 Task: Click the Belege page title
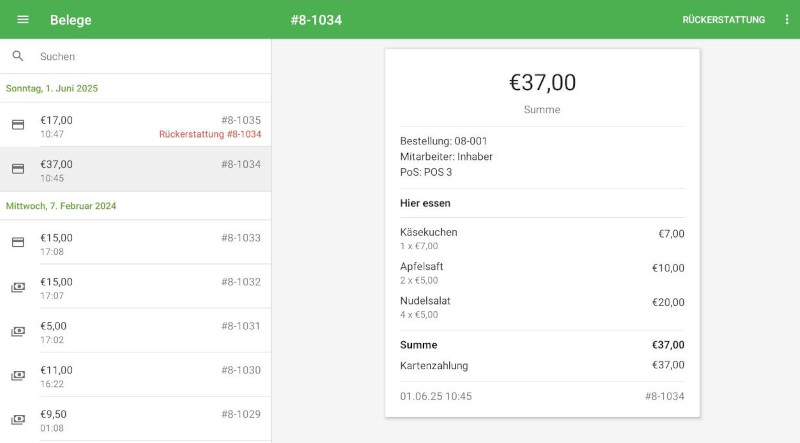[71, 20]
